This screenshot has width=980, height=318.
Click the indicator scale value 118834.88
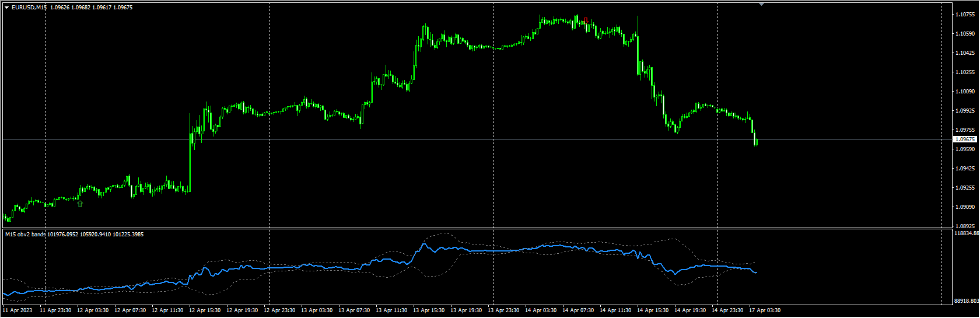(966, 233)
